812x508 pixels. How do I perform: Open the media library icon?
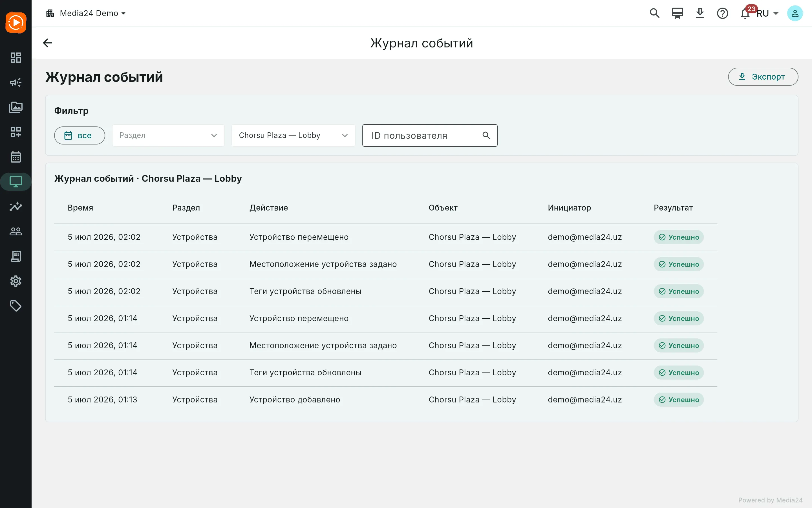pos(16,107)
